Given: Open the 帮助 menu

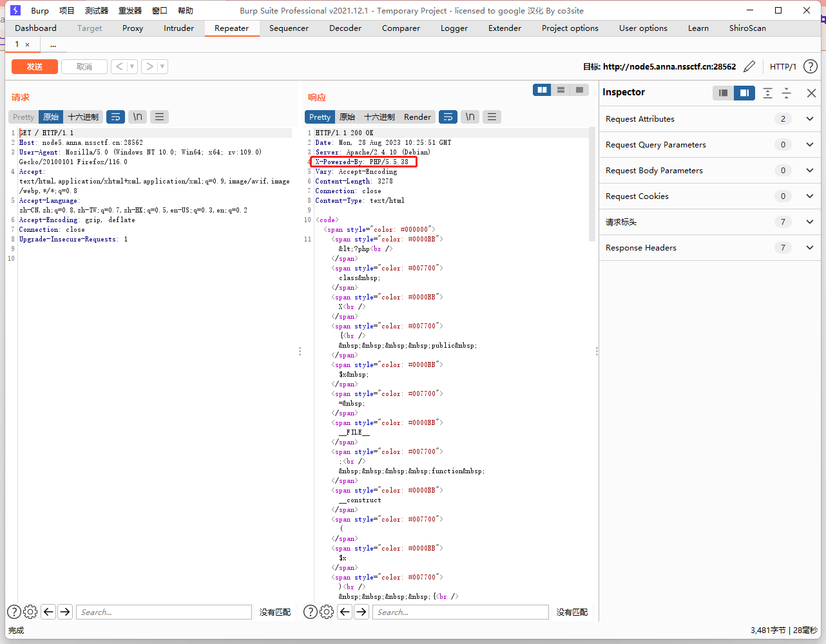Looking at the screenshot, I should 186,10.
